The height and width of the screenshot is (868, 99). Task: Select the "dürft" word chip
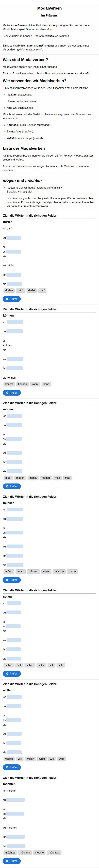tap(20, 290)
